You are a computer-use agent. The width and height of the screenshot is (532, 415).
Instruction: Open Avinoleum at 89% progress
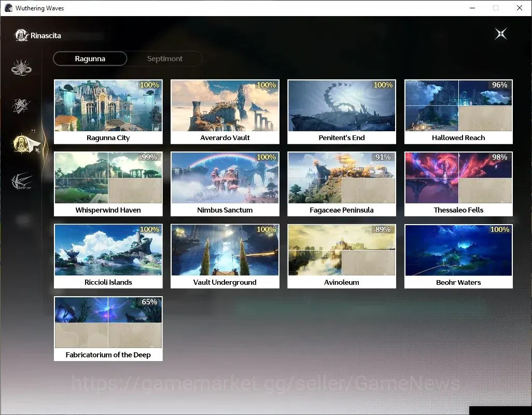click(x=342, y=256)
